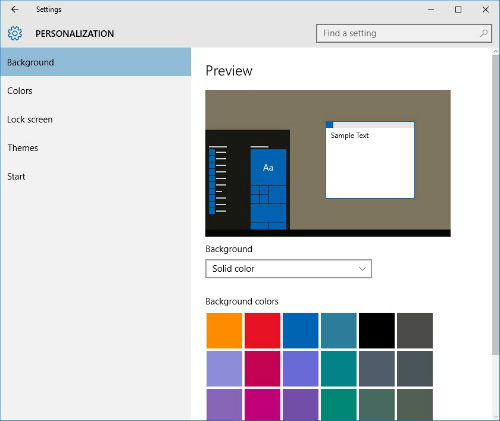
Task: Minimize the Settings window
Action: (431, 10)
